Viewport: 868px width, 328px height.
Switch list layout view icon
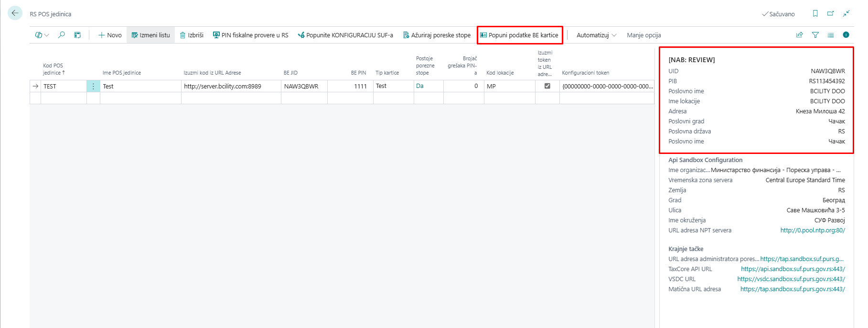830,35
